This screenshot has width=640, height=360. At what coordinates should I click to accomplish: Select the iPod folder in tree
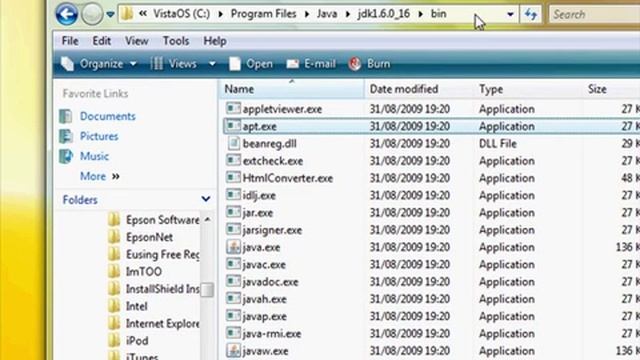tap(137, 340)
